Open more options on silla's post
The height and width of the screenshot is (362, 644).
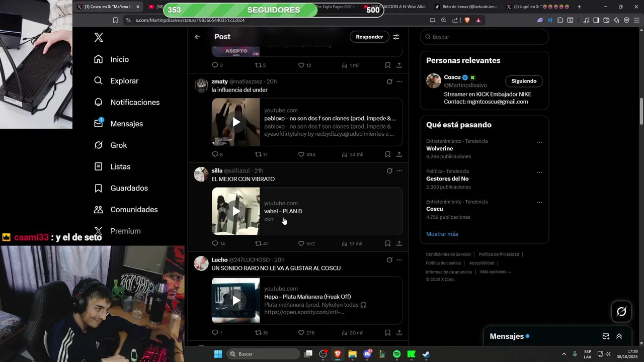coord(399,171)
